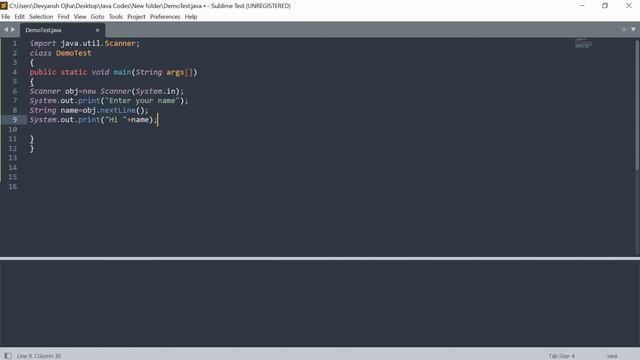This screenshot has width=640, height=360.
Task: Minimize the Sublime Text window
Action: pyautogui.click(x=582, y=6)
